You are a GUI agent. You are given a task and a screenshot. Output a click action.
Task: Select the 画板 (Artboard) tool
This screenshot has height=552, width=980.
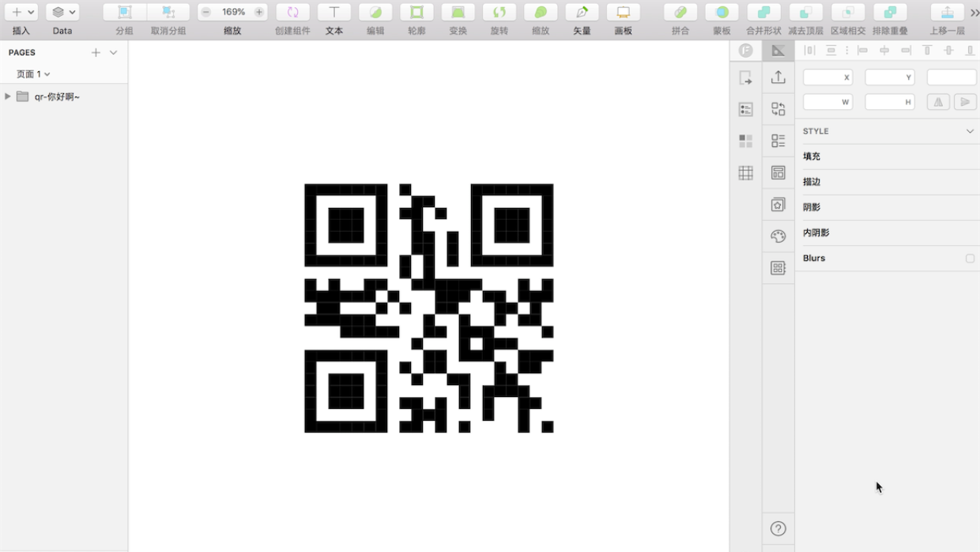click(x=624, y=12)
